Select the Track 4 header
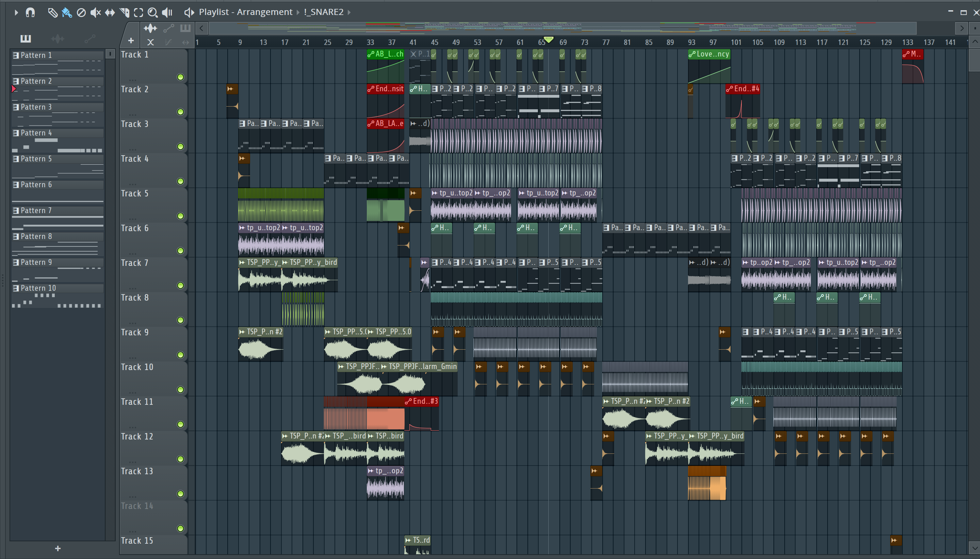 pos(153,171)
